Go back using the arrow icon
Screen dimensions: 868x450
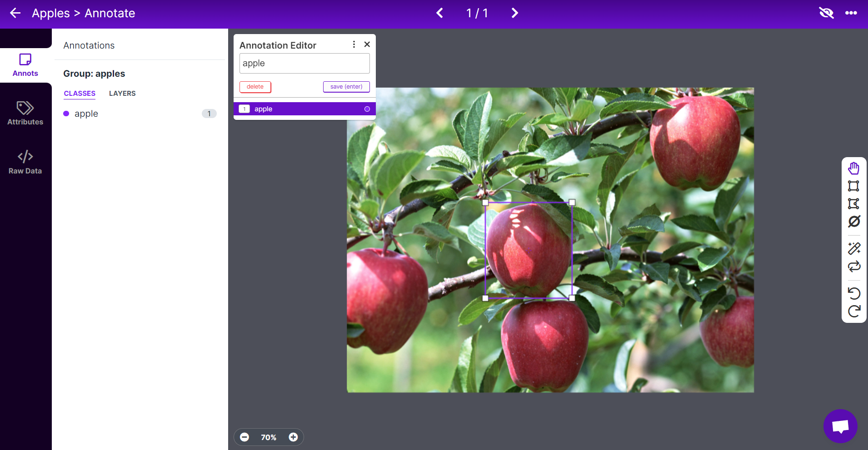coord(15,13)
